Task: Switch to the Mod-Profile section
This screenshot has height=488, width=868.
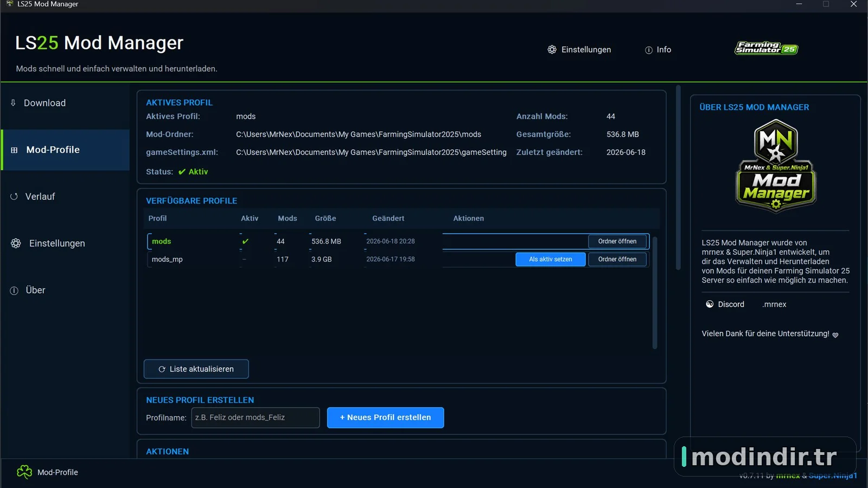Action: point(65,150)
